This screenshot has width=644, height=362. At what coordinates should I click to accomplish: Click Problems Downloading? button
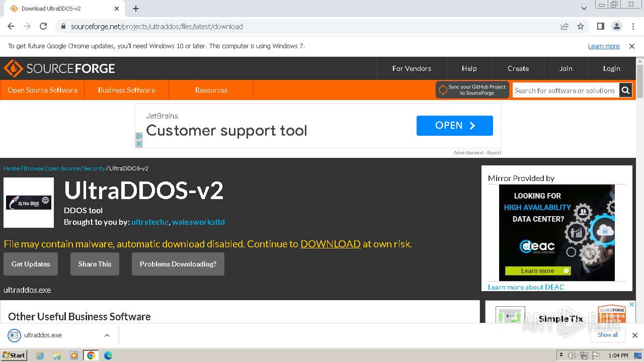pos(178,264)
